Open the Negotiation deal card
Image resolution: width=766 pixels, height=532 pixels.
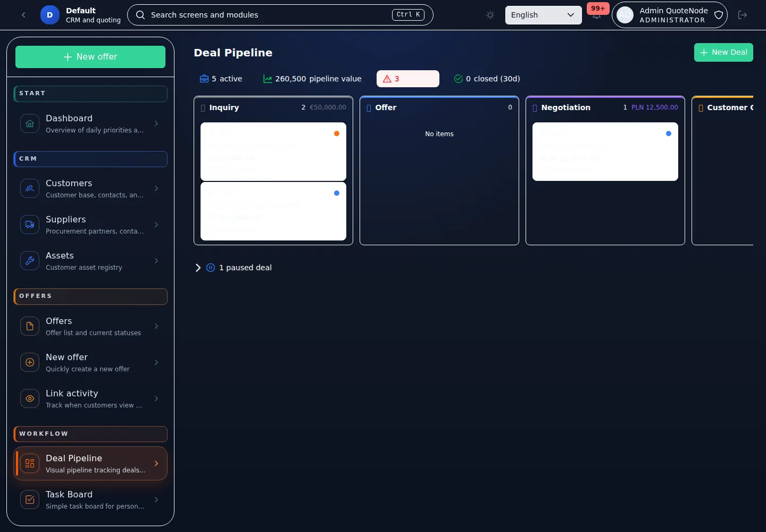pos(605,152)
